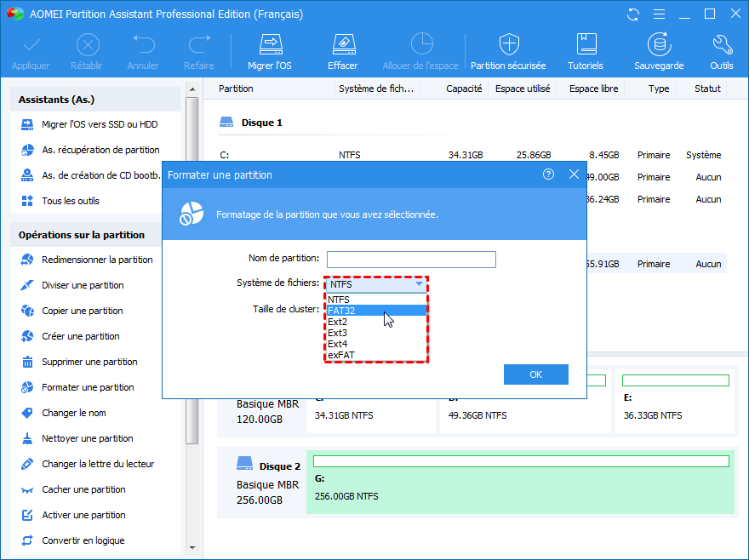Open As. de création de CD bootable
This screenshot has height=560, width=749.
click(x=90, y=175)
